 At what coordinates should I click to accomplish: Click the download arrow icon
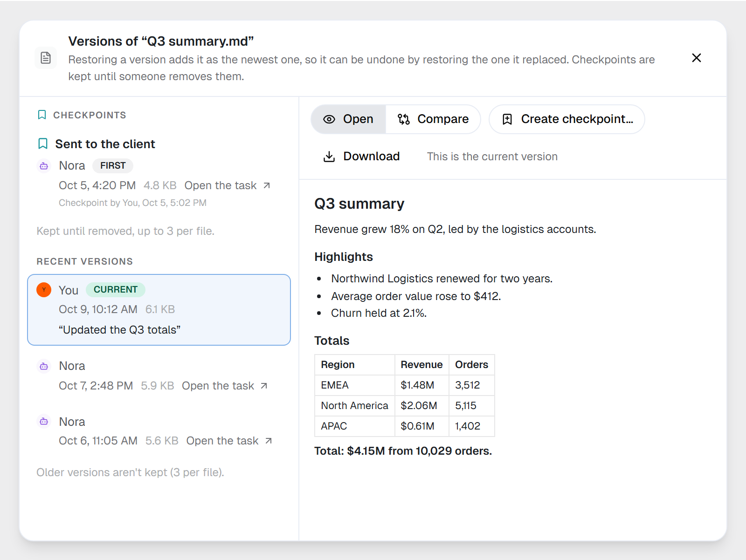[329, 157]
